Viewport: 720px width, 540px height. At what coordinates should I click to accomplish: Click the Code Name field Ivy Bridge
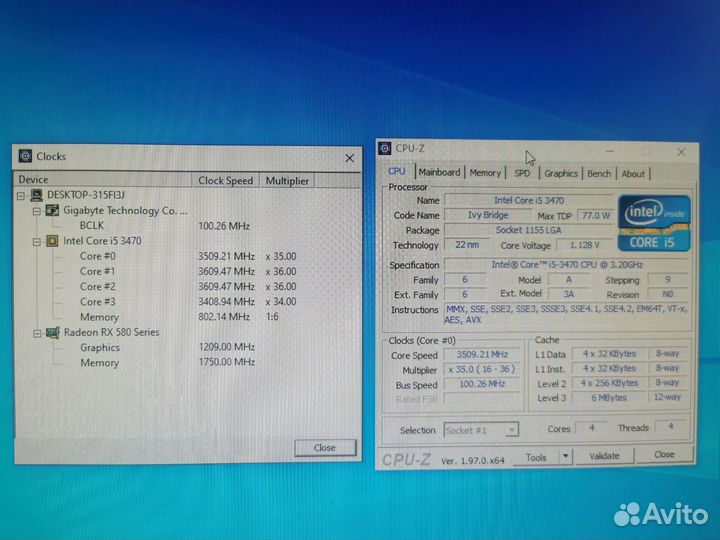(x=488, y=215)
